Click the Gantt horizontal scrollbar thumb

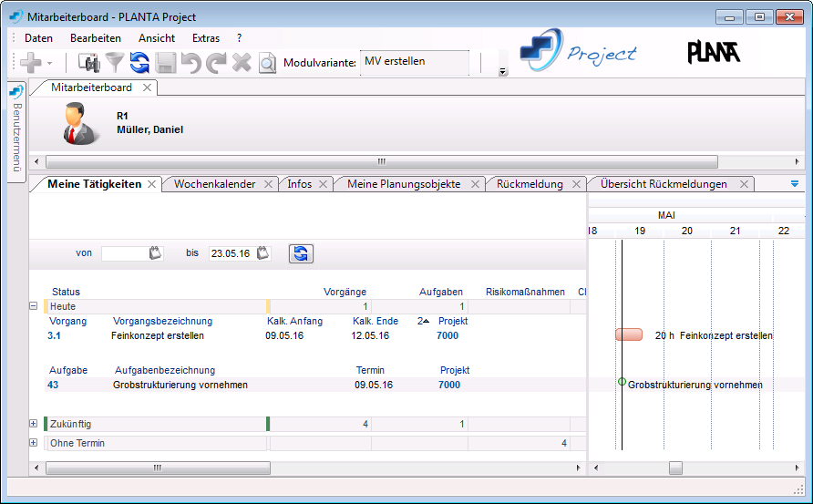point(675,468)
